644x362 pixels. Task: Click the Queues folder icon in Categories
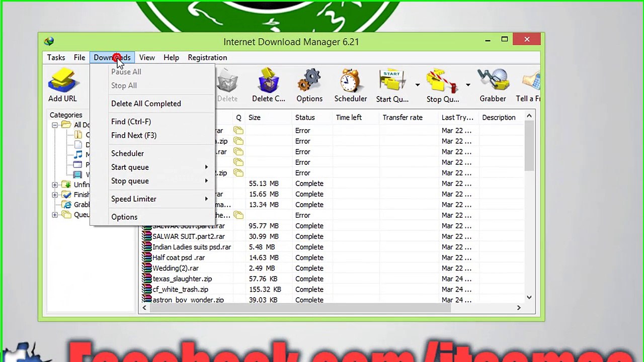[x=66, y=215]
